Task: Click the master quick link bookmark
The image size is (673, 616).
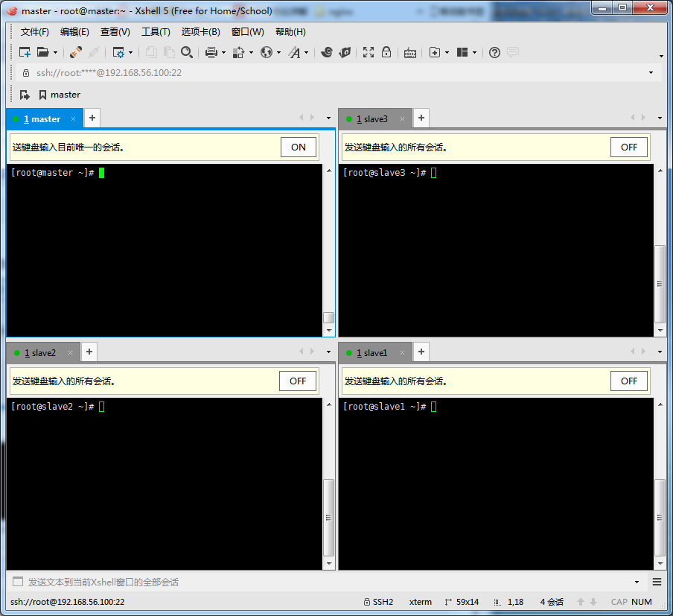Action: 60,95
